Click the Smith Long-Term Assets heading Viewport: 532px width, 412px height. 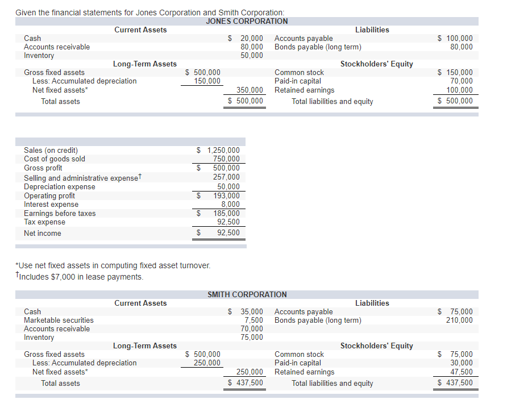(145, 346)
